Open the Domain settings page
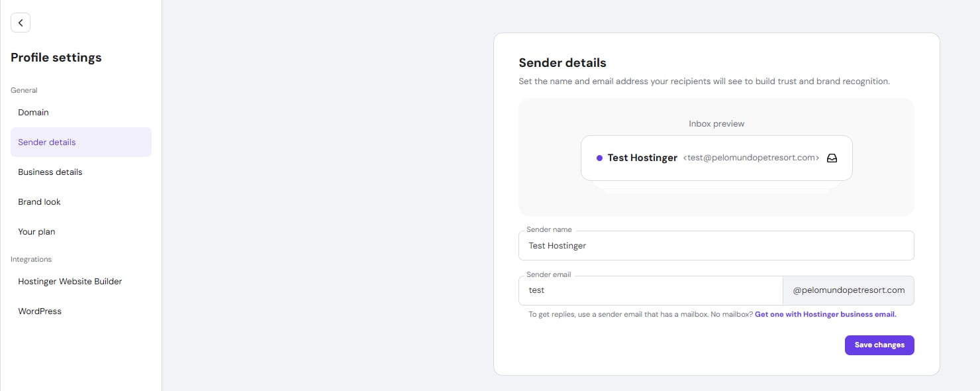Screen dimensions: 980x391 (33, 113)
